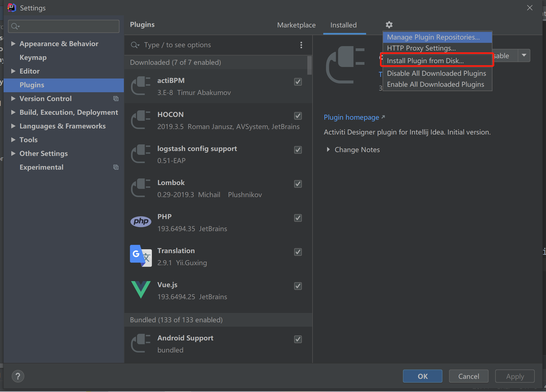546x392 pixels.
Task: Click the Bundled (133 of 133 enabled) header
Action: pos(218,320)
